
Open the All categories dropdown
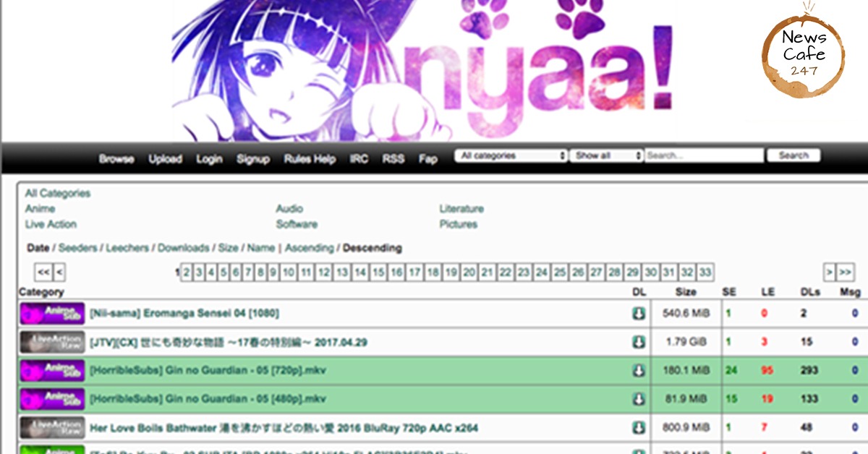(x=511, y=155)
